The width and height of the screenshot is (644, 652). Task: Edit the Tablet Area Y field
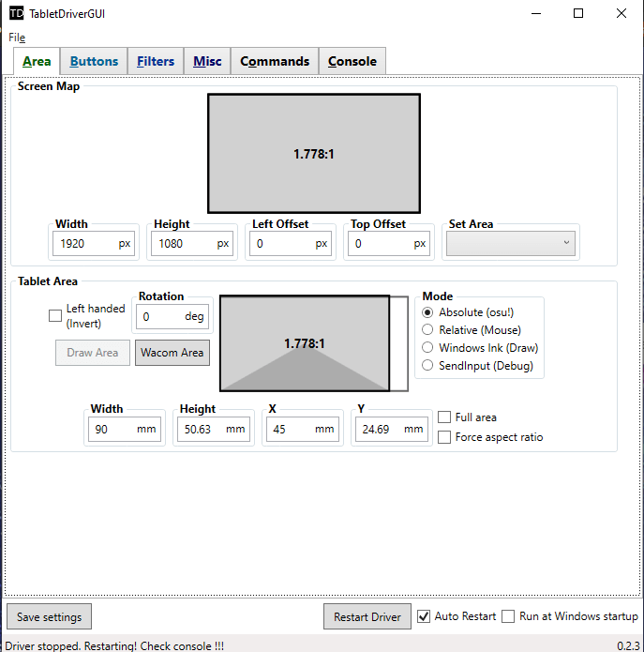click(392, 429)
